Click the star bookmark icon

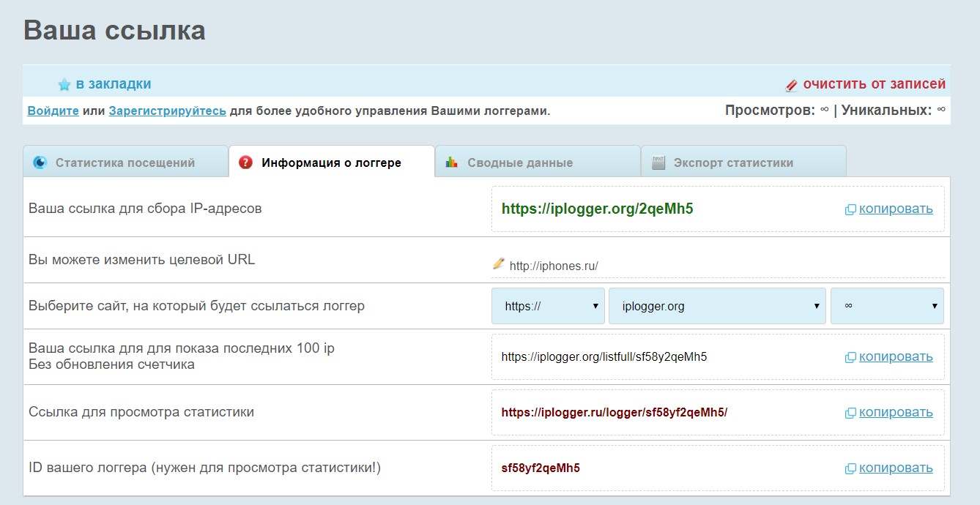(x=64, y=84)
